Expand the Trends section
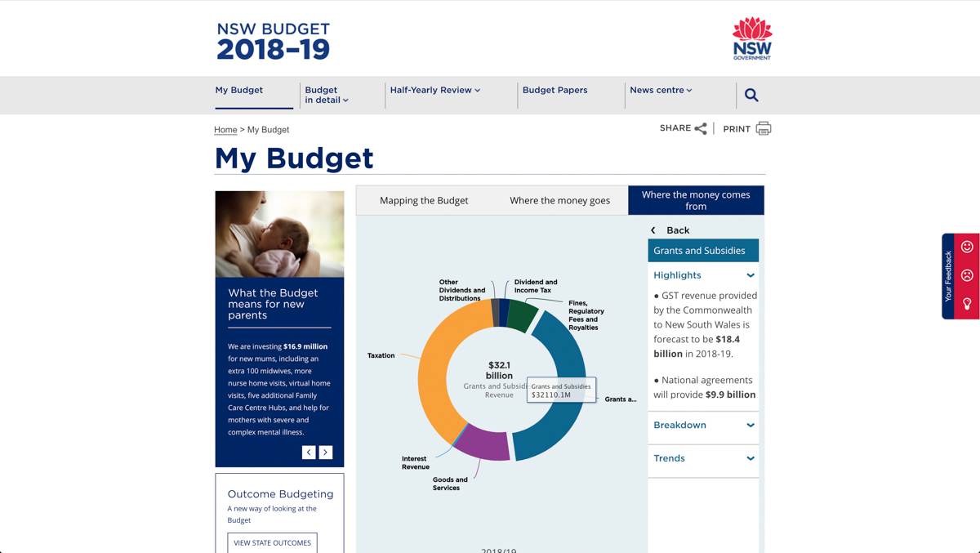The image size is (980, 553). 703,458
